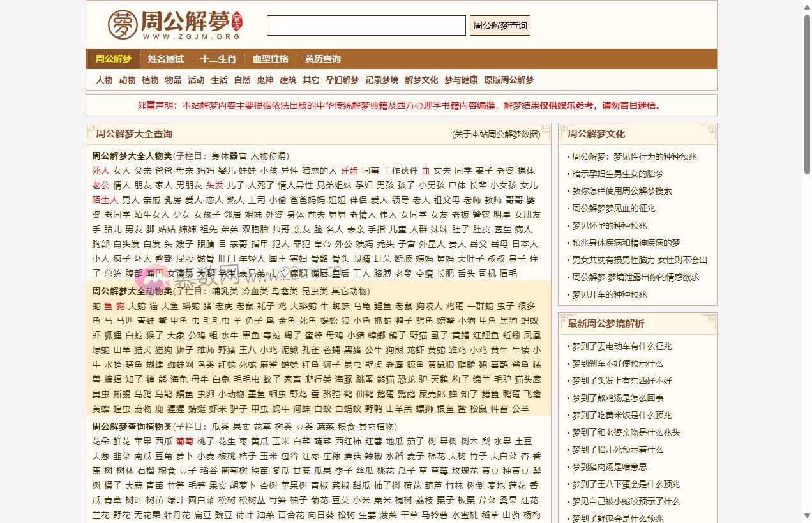
Task: Select the 动物 category link
Action: 126,80
